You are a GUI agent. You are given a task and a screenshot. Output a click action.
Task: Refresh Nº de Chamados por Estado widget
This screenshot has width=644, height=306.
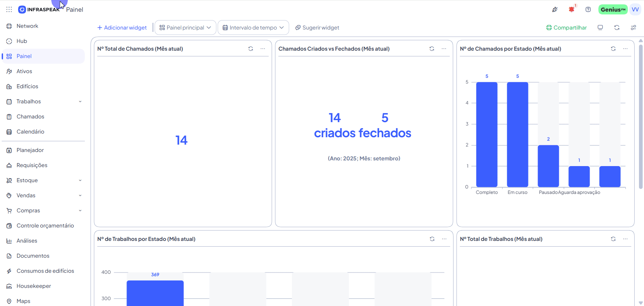[x=613, y=49]
